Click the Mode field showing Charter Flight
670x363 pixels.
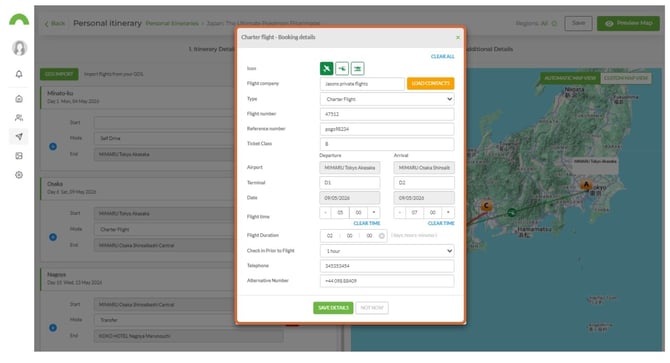point(165,229)
